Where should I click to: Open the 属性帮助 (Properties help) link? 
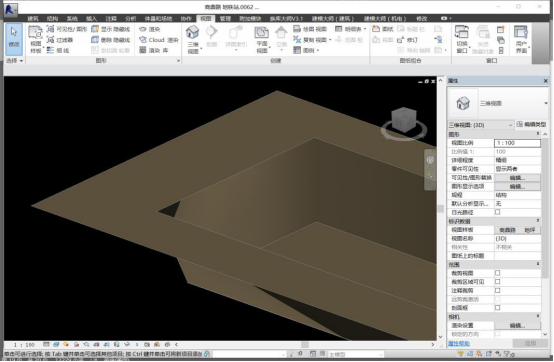(x=459, y=343)
